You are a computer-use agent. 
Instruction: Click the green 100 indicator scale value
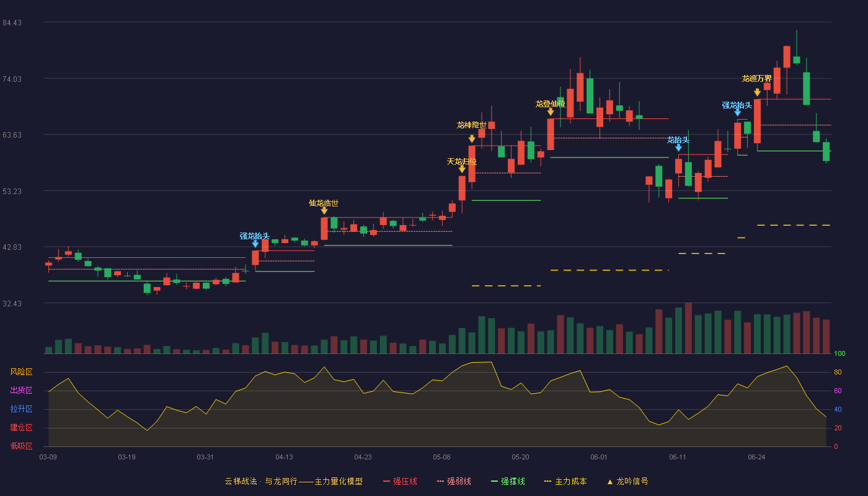[x=839, y=354]
